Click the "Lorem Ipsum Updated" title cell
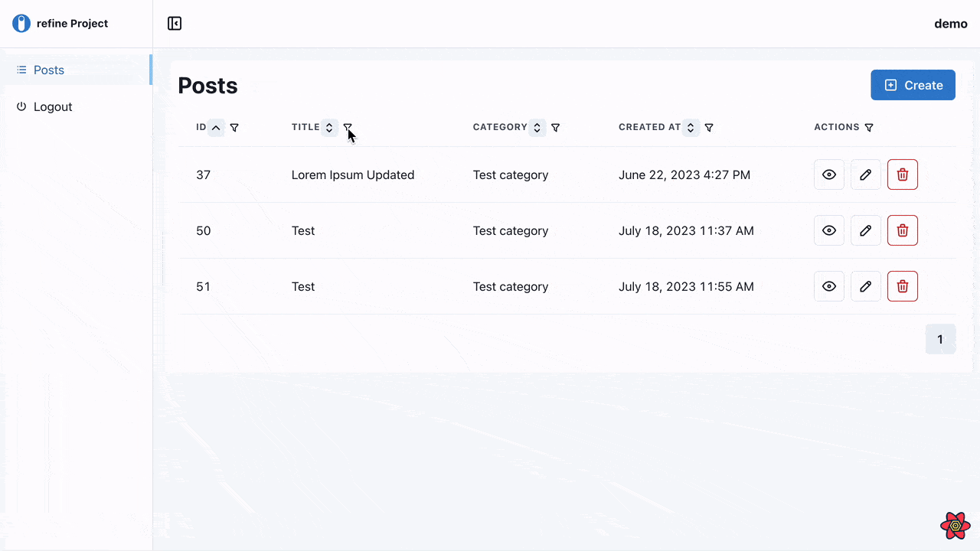Image resolution: width=980 pixels, height=551 pixels. (353, 174)
